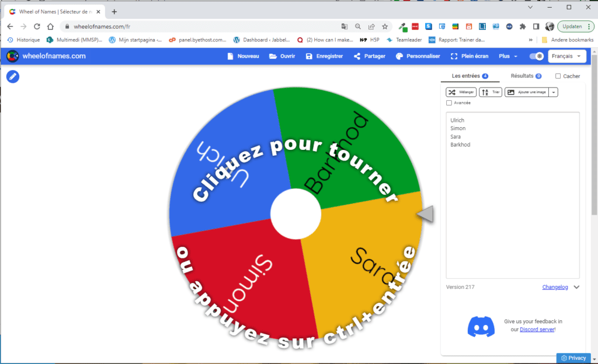Create a new wheel with Nouveau

tap(244, 56)
